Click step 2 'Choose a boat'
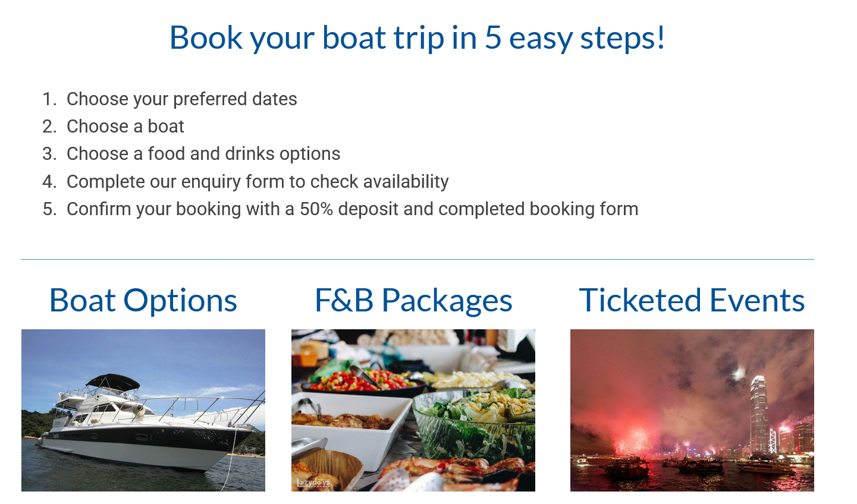 point(125,126)
